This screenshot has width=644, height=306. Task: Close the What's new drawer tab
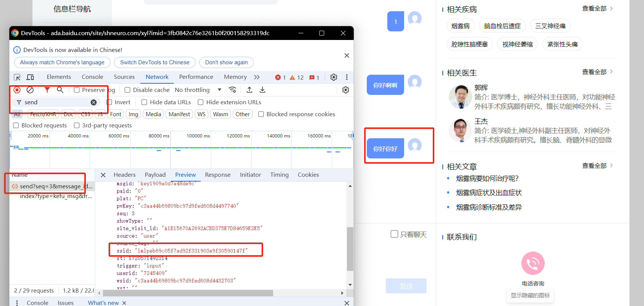[x=124, y=303]
